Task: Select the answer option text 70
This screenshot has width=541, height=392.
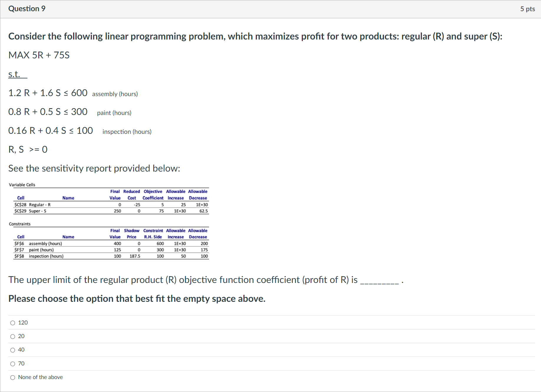Action: point(21,363)
